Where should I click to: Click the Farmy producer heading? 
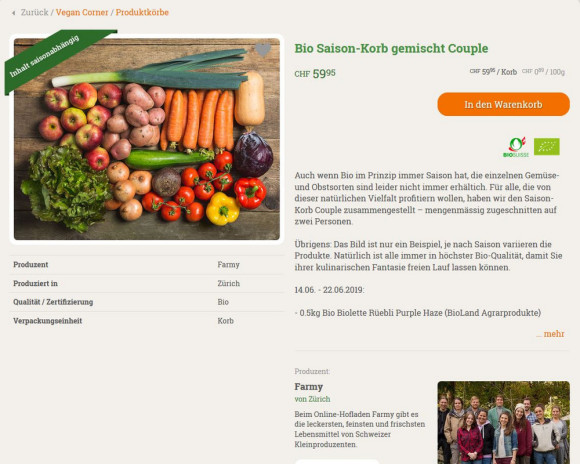[x=308, y=387]
